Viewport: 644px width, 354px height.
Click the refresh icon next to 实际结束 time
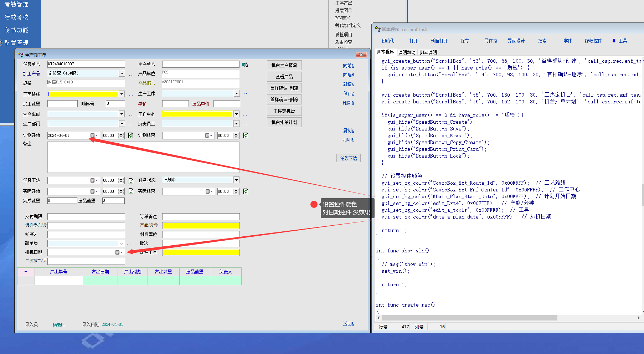[x=246, y=192]
